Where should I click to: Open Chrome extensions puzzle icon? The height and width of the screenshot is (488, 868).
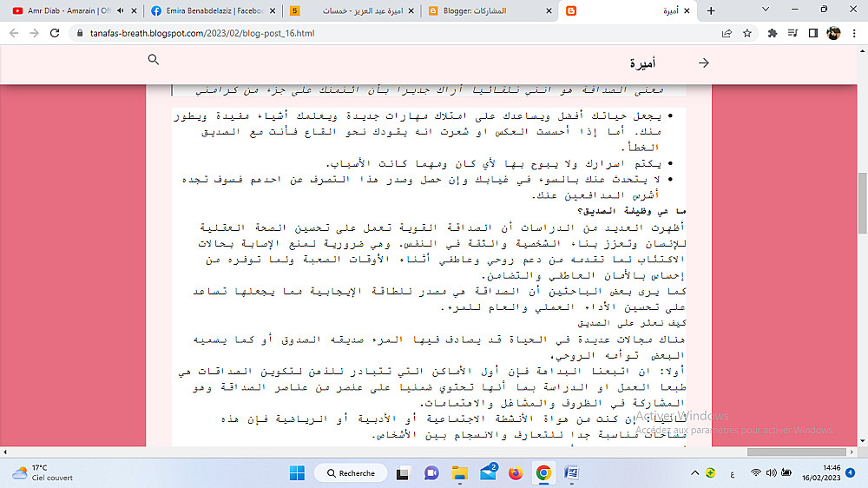tap(773, 33)
